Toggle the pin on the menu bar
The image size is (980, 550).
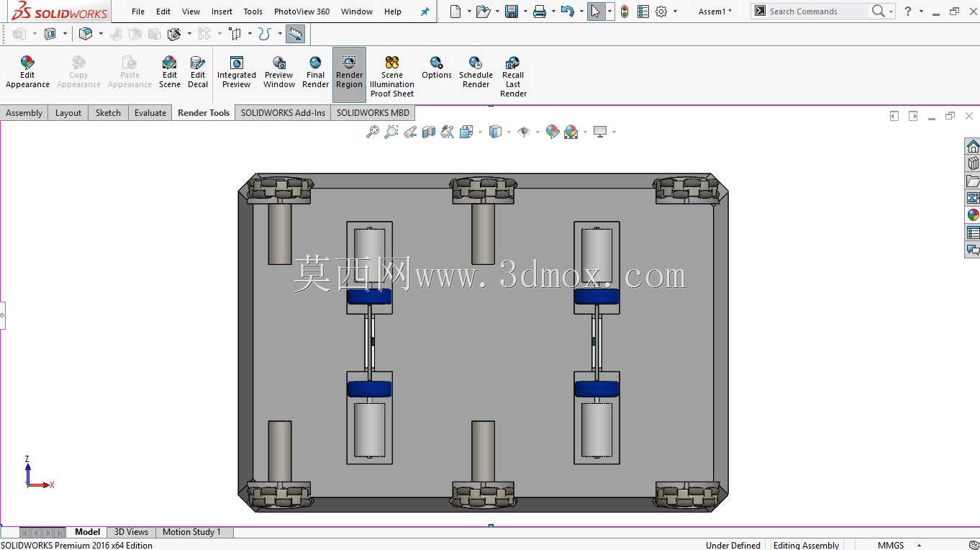425,12
